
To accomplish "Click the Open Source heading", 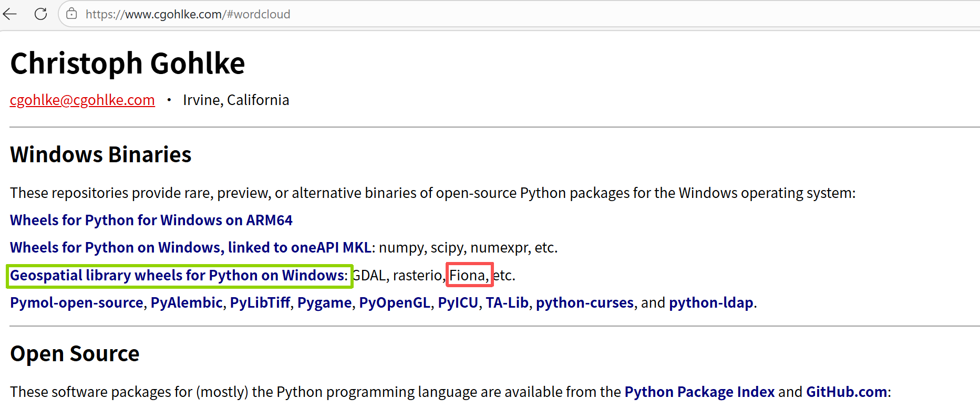I will pos(75,353).
